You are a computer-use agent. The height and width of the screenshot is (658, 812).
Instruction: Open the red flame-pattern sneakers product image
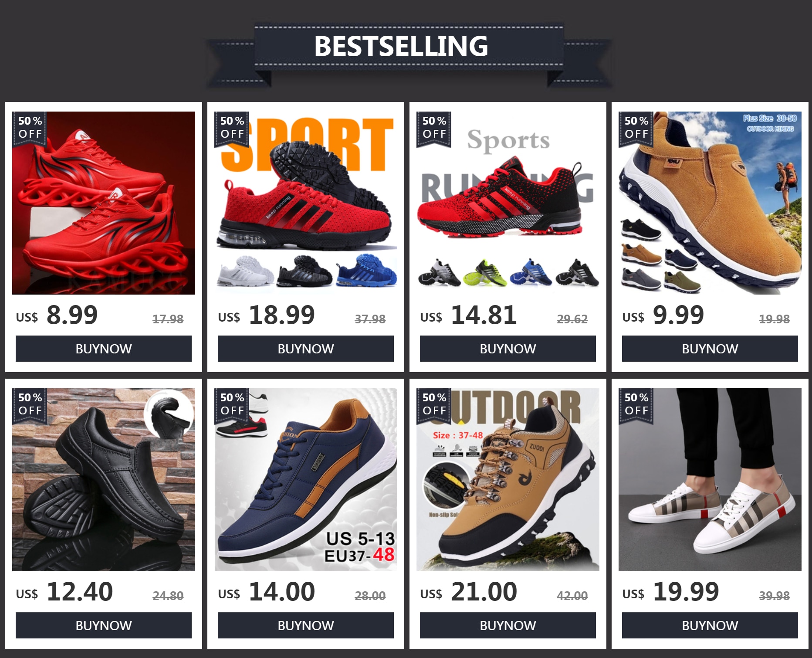click(104, 203)
